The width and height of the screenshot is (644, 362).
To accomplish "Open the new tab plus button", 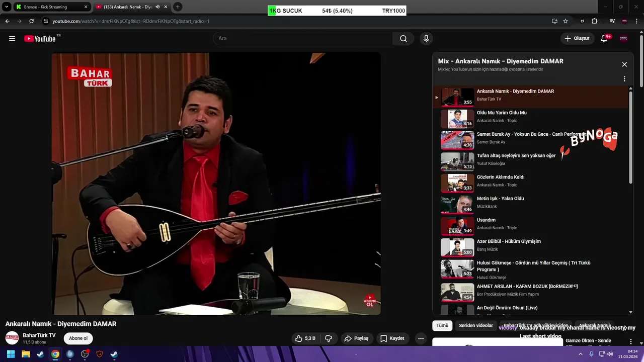I will point(178,7).
